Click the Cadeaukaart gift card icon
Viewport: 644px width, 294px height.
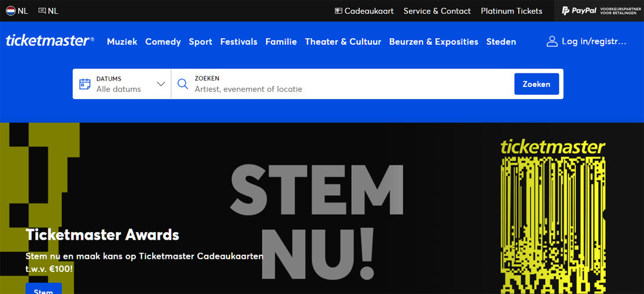[x=339, y=11]
